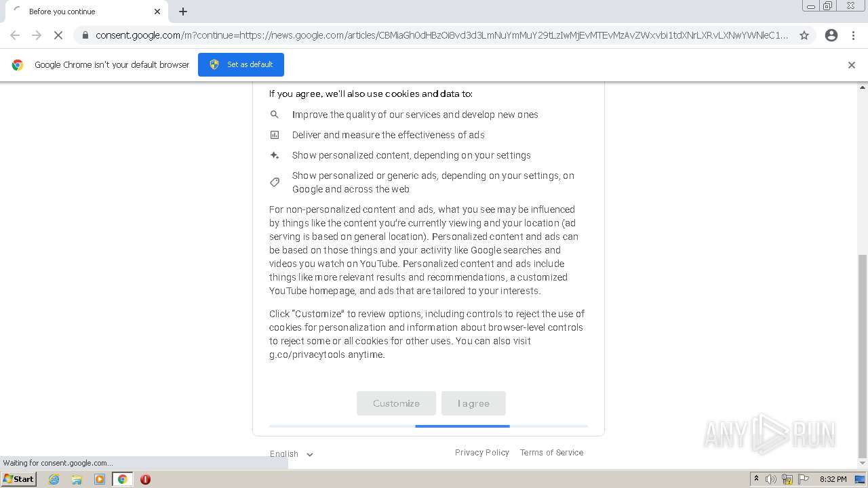
Task: Click the Chrome taskbar icon
Action: pyautogui.click(x=122, y=479)
